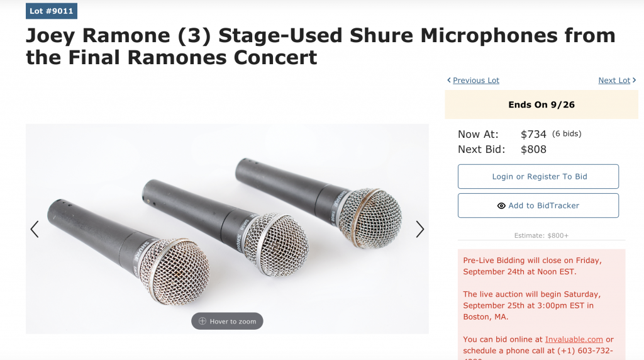
Task: Click the eye icon in BidTracker button
Action: click(501, 206)
